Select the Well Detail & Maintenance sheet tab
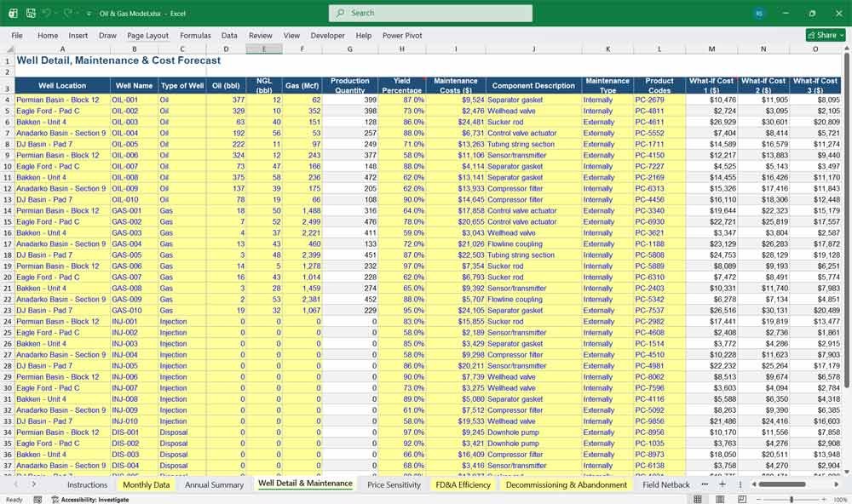 pyautogui.click(x=305, y=484)
